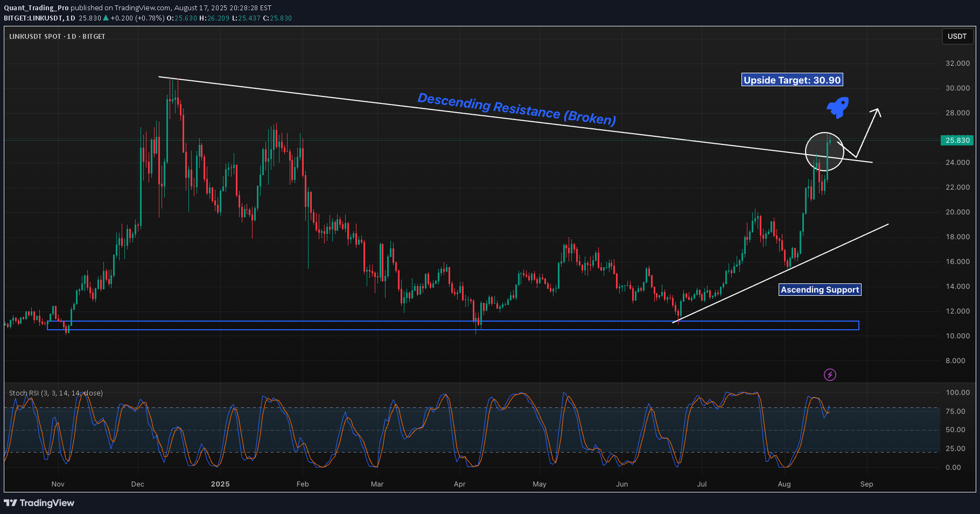The height and width of the screenshot is (514, 980).
Task: Click the Jun label on time axis
Action: point(622,484)
